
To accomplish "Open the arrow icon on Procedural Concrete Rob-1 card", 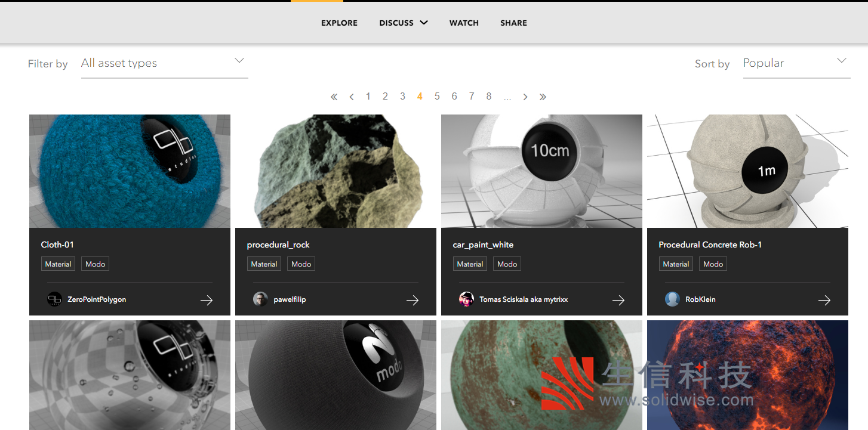I will point(824,300).
